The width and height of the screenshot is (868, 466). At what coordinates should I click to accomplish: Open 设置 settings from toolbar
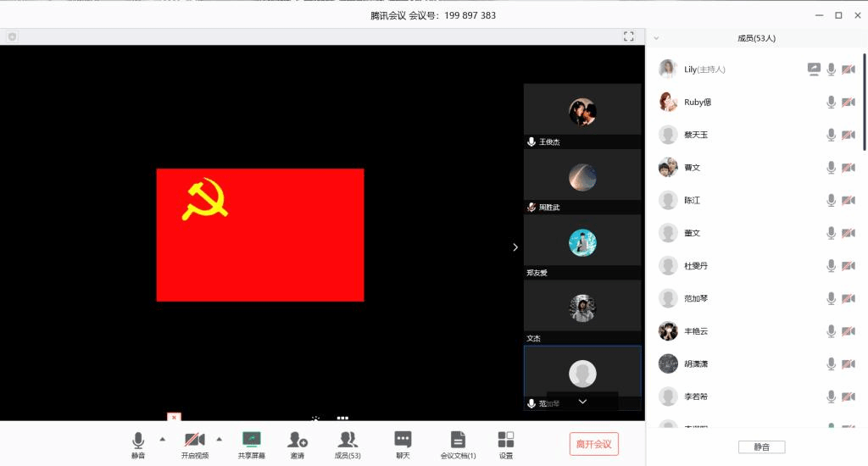(506, 445)
